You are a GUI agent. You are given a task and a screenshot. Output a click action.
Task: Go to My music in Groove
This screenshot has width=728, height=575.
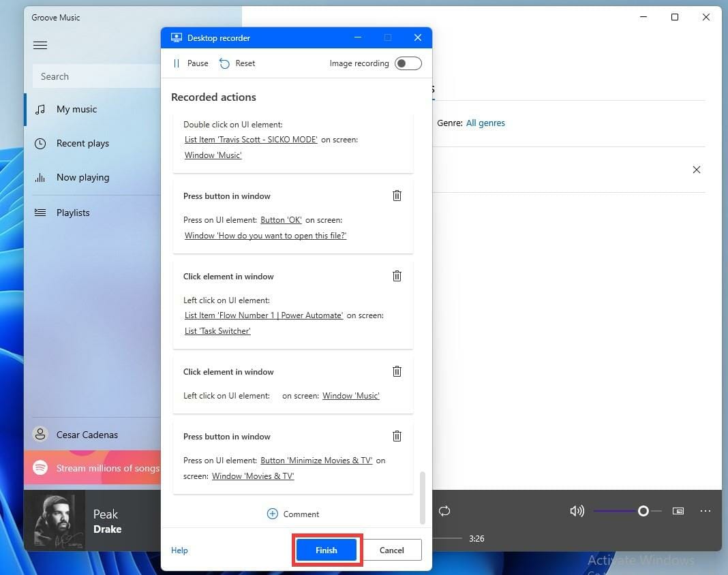click(93, 109)
